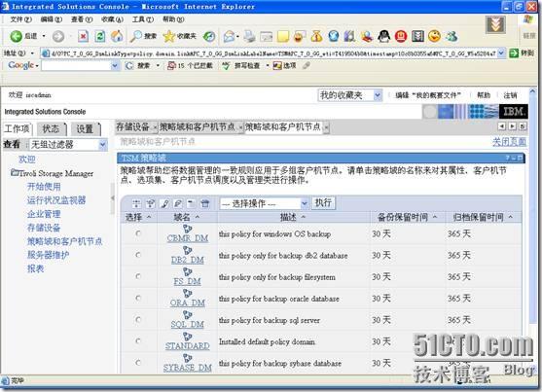Click the IE Forward arrow button
The height and width of the screenshot is (392, 542).
tap(58, 36)
